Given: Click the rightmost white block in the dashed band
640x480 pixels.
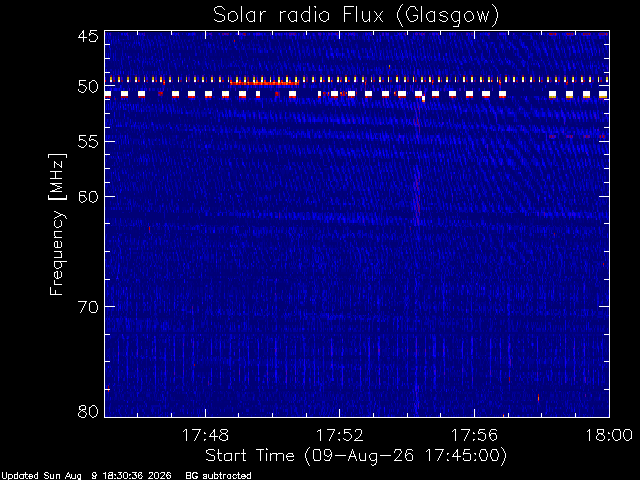Looking at the screenshot, I should [603, 94].
